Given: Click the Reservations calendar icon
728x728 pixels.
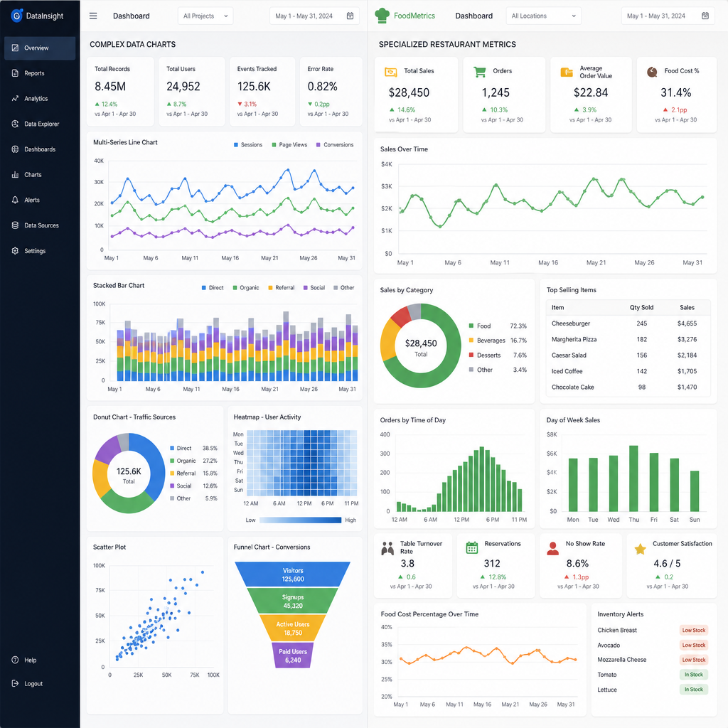Looking at the screenshot, I should [472, 548].
